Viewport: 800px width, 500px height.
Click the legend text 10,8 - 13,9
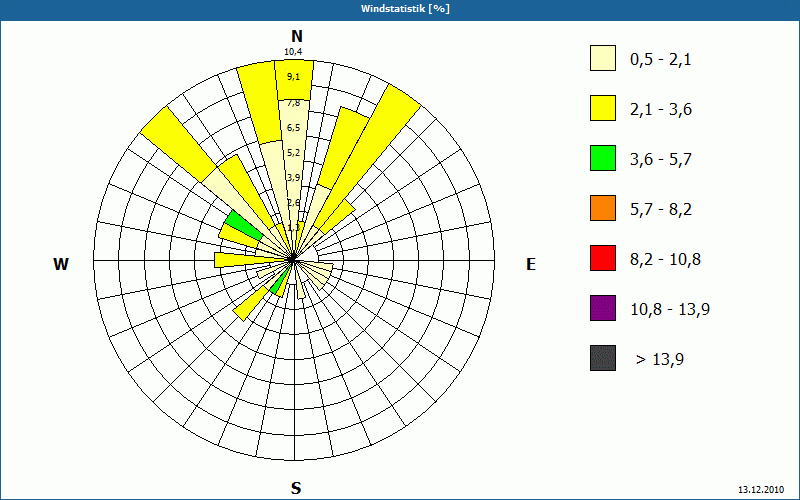(x=670, y=310)
